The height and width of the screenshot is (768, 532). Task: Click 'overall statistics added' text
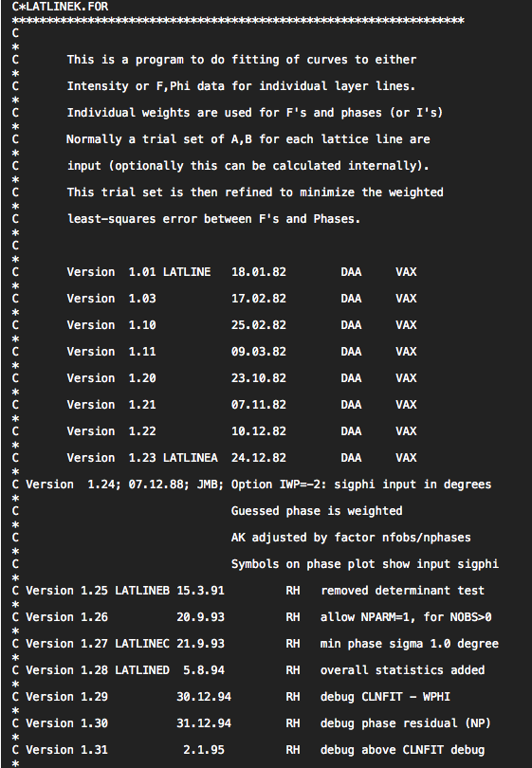402,670
